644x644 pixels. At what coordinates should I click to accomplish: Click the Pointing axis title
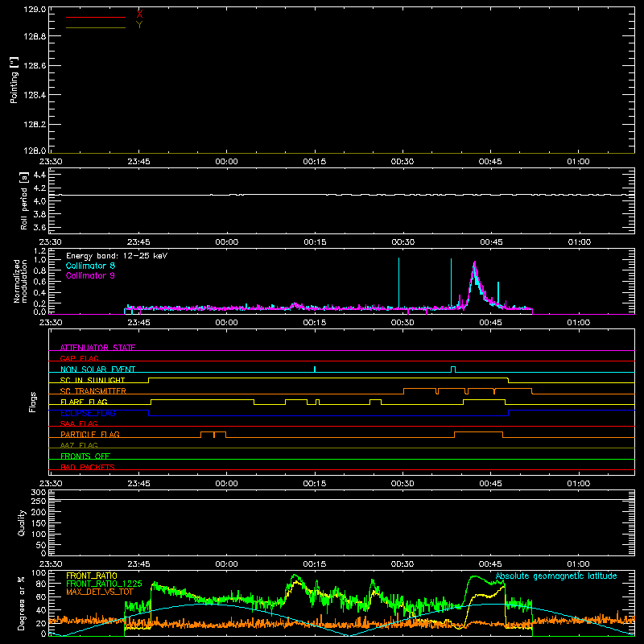coord(14,80)
